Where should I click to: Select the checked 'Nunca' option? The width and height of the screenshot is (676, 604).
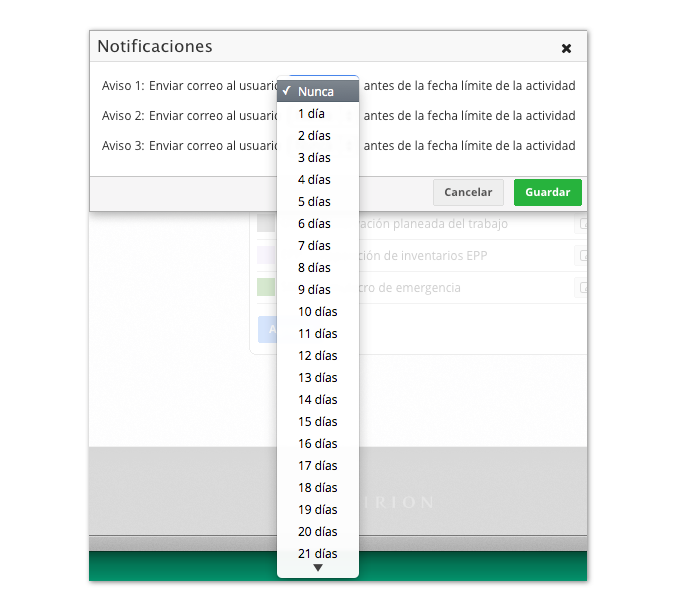point(318,91)
